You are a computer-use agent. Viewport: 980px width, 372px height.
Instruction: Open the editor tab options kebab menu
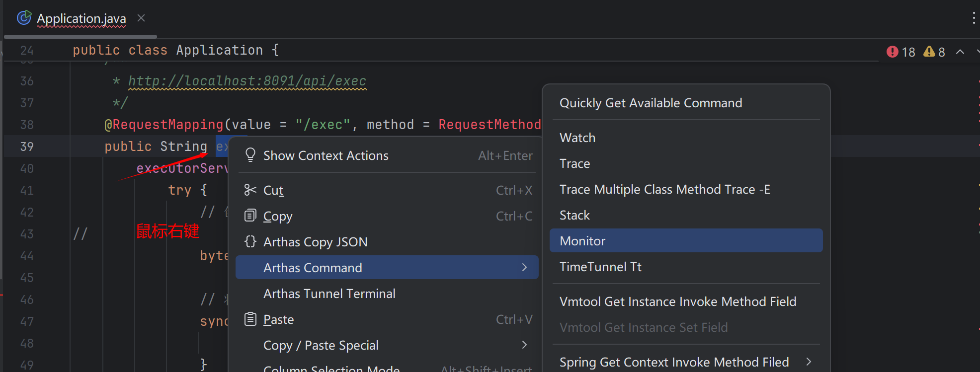click(973, 18)
